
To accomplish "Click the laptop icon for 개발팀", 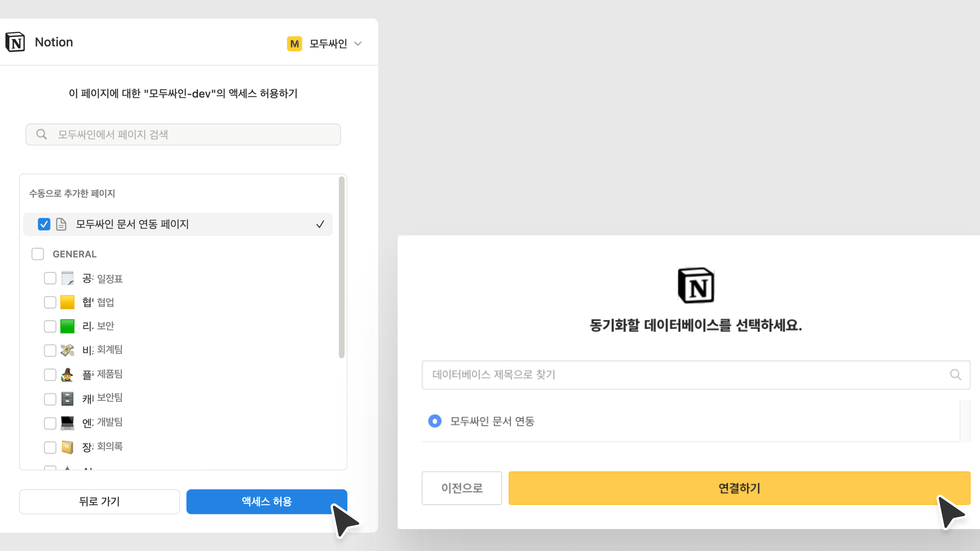I will point(67,423).
